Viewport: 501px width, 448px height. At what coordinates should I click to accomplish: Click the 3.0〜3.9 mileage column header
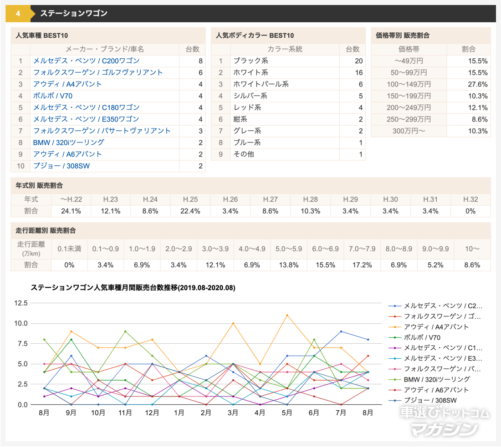tap(215, 249)
